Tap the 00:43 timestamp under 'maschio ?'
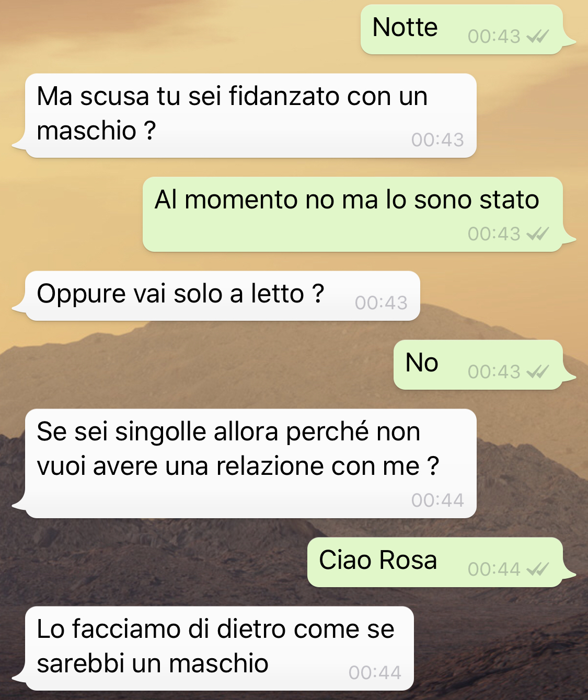Screen dimensions: 588x700 click(x=437, y=140)
